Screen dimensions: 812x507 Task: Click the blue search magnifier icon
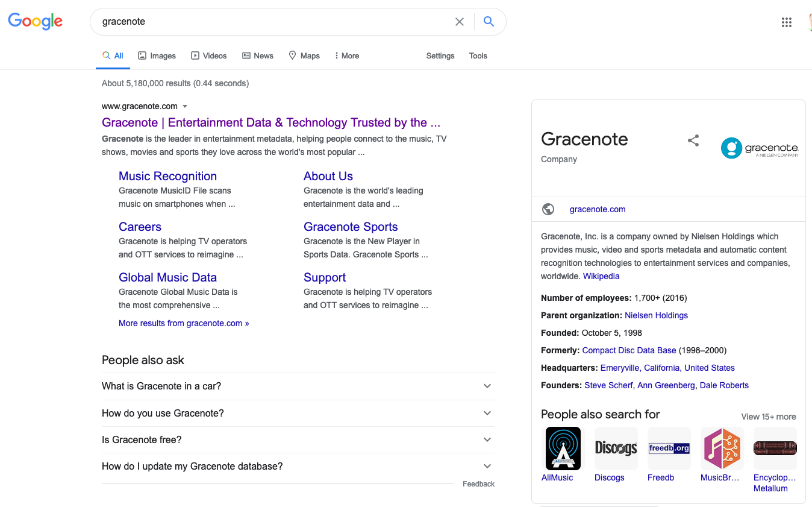(x=489, y=22)
